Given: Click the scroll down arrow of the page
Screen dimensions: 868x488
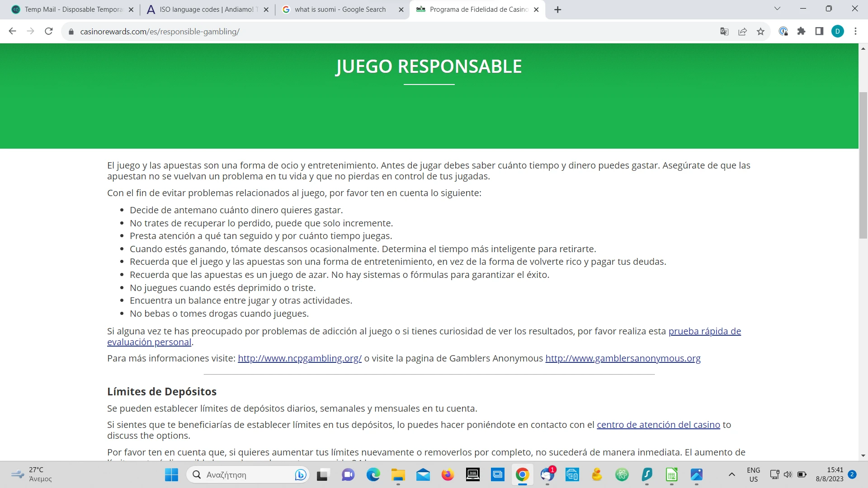Looking at the screenshot, I should click(863, 455).
